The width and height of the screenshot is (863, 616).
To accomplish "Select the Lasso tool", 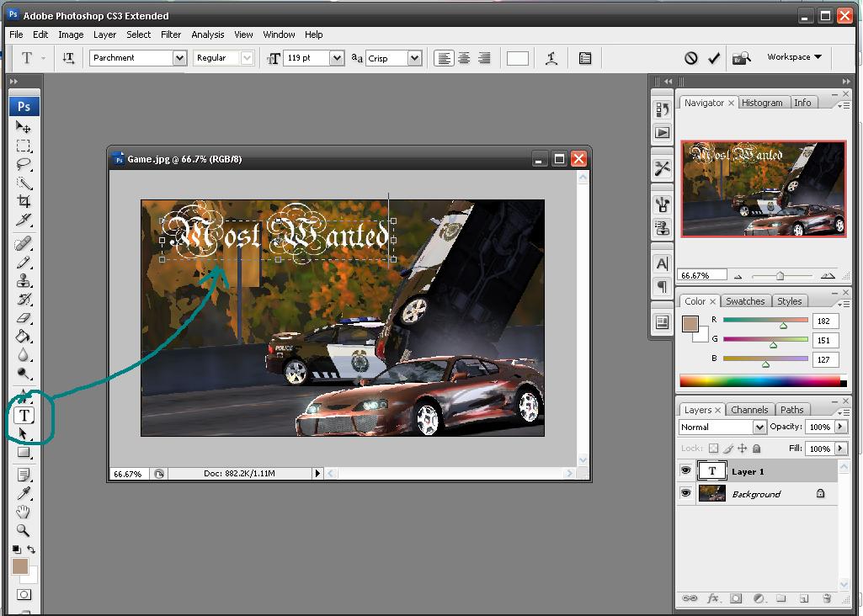I will pos(24,164).
